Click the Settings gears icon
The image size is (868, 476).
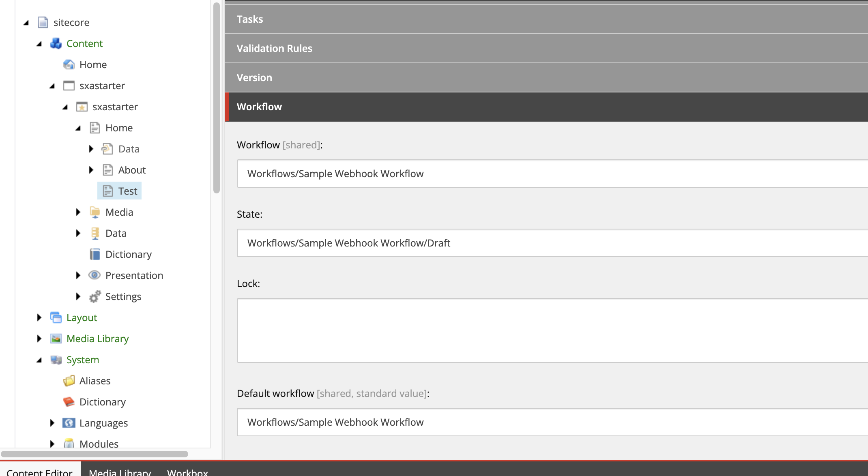pyautogui.click(x=95, y=296)
